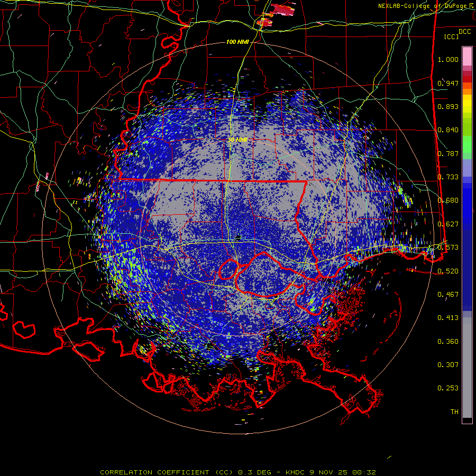Click the 1.000 value on the color scale
The width and height of the screenshot is (476, 476).
(x=448, y=59)
